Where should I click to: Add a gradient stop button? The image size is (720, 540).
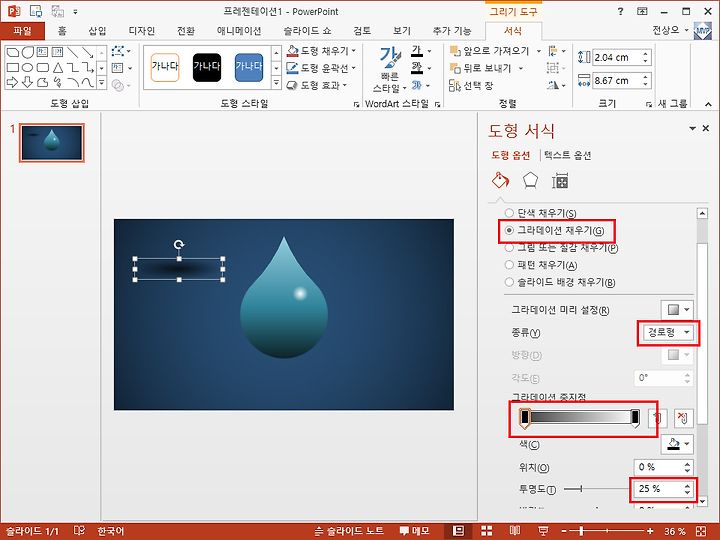[x=657, y=418]
